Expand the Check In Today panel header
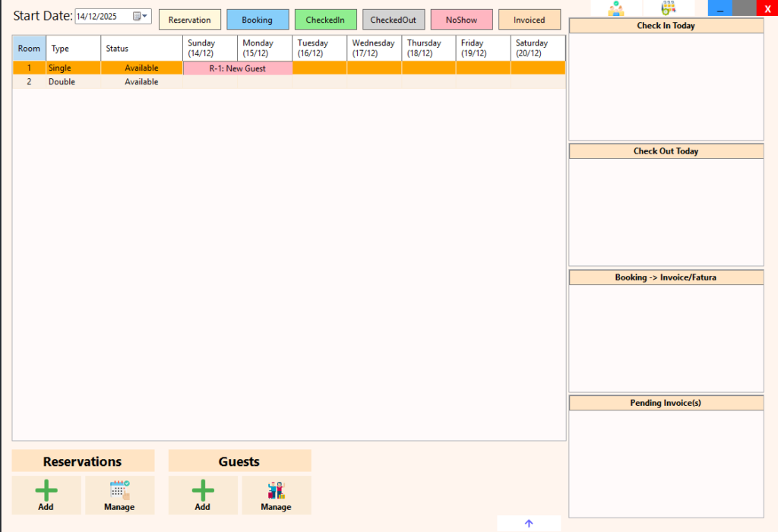This screenshot has height=532, width=778. pos(666,25)
